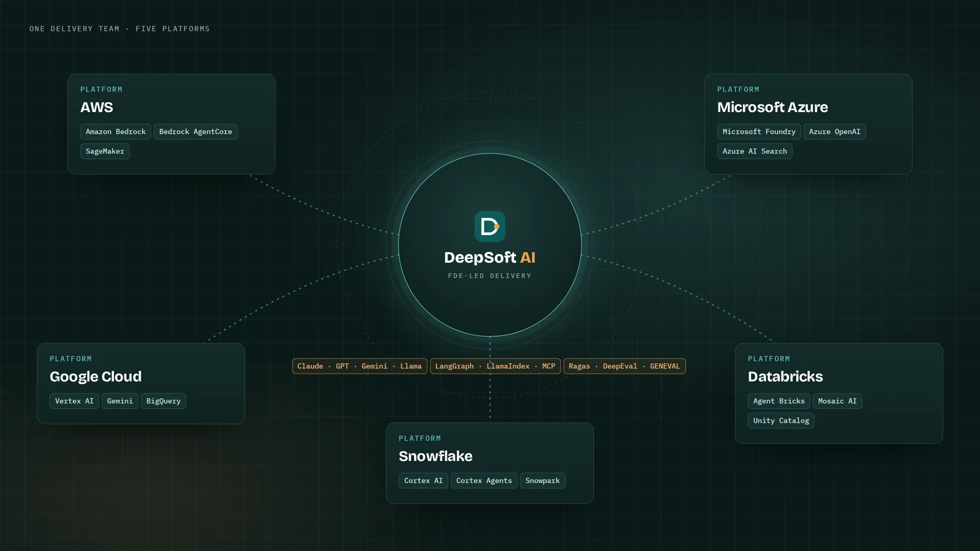Select the Azure OpenAI tag
980x551 pixels.
coord(834,132)
